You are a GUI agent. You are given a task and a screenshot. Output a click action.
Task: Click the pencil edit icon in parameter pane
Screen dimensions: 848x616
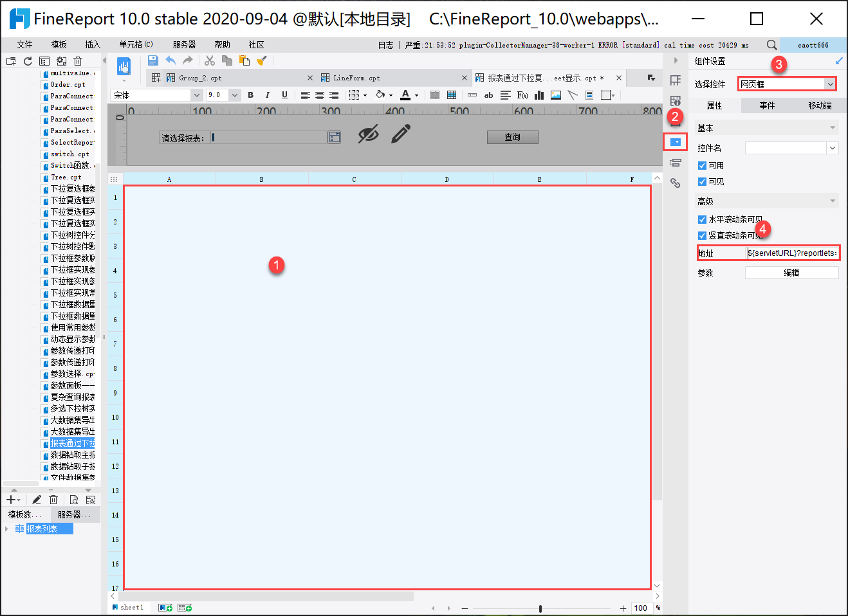tap(400, 134)
